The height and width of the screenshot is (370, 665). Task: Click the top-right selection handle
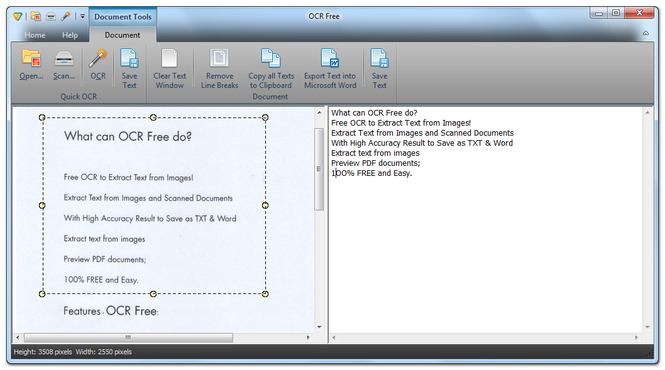pyautogui.click(x=265, y=118)
